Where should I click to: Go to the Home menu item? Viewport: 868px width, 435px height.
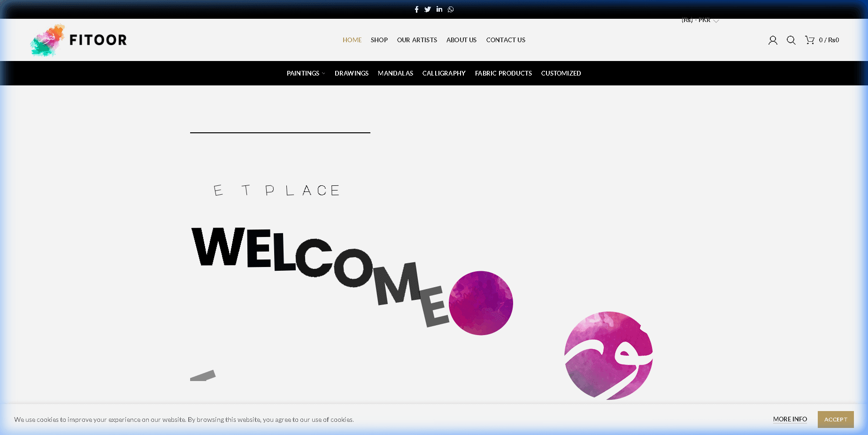click(x=352, y=40)
